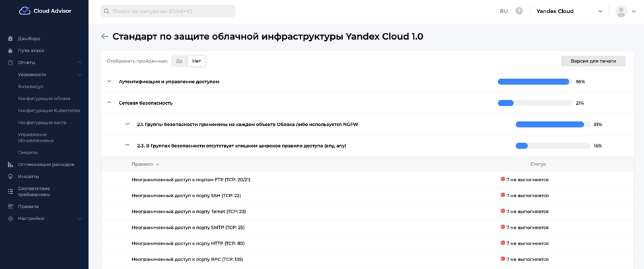Set show passed to 'Да'
This screenshot has width=644, height=269.
tap(179, 61)
